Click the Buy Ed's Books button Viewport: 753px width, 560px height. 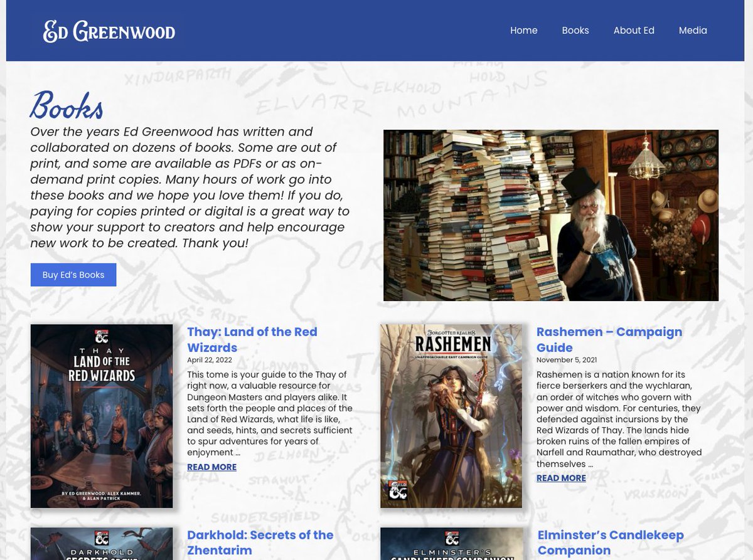pyautogui.click(x=73, y=274)
